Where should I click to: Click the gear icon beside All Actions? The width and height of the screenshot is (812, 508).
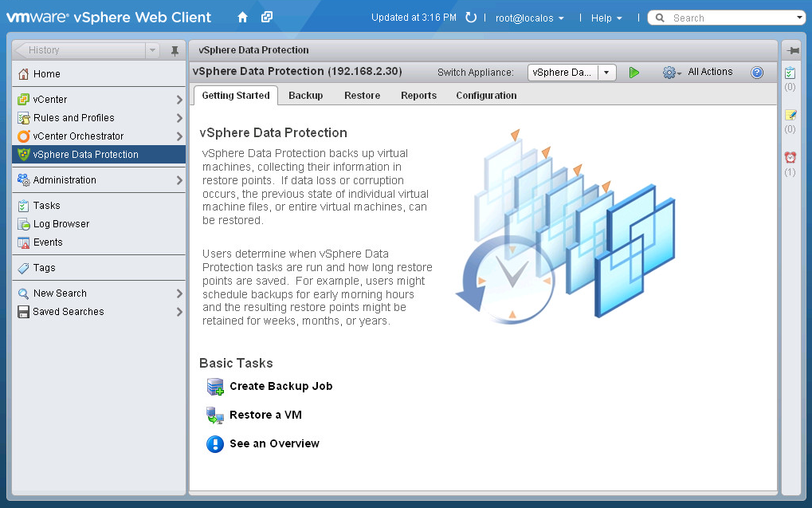pyautogui.click(x=669, y=73)
